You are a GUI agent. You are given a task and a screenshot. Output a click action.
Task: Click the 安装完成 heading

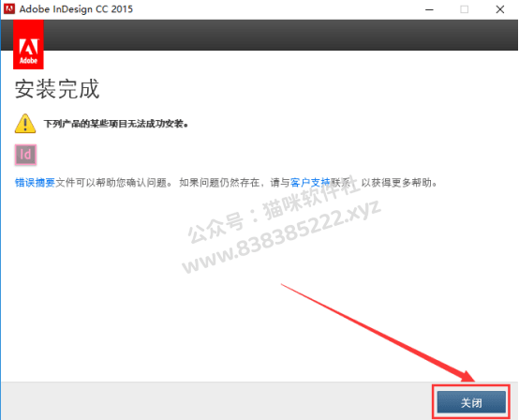(57, 89)
